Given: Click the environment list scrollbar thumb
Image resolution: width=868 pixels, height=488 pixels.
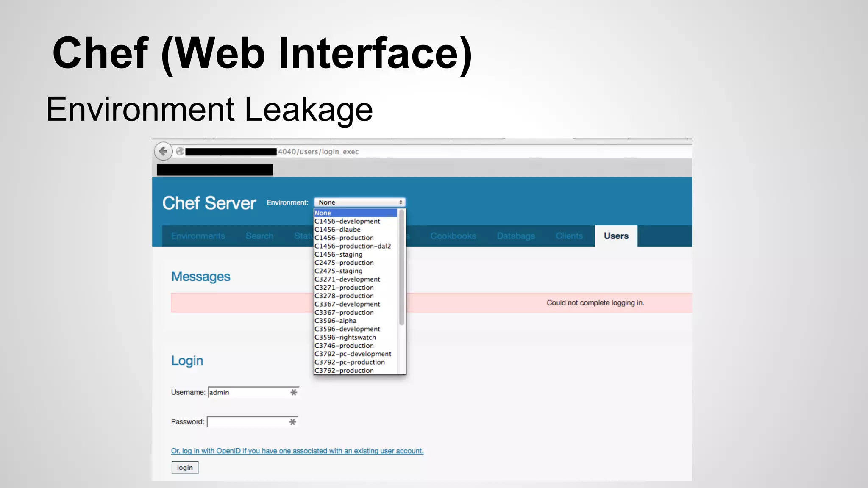Looking at the screenshot, I should (401, 267).
